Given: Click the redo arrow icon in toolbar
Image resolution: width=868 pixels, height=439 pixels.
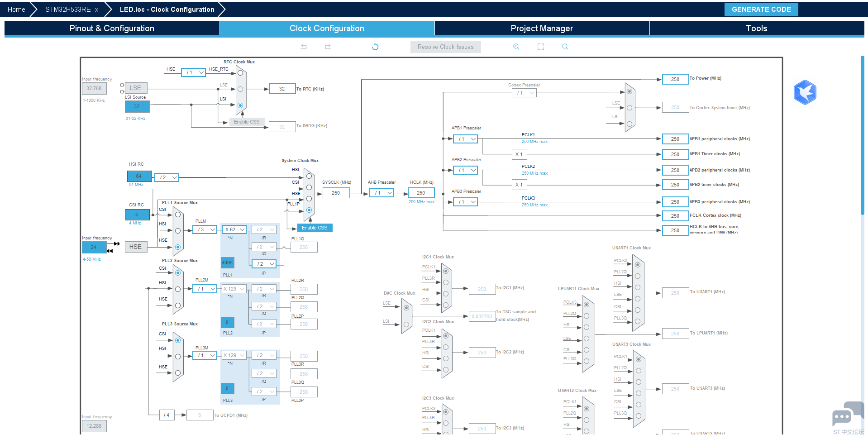Looking at the screenshot, I should (x=328, y=47).
